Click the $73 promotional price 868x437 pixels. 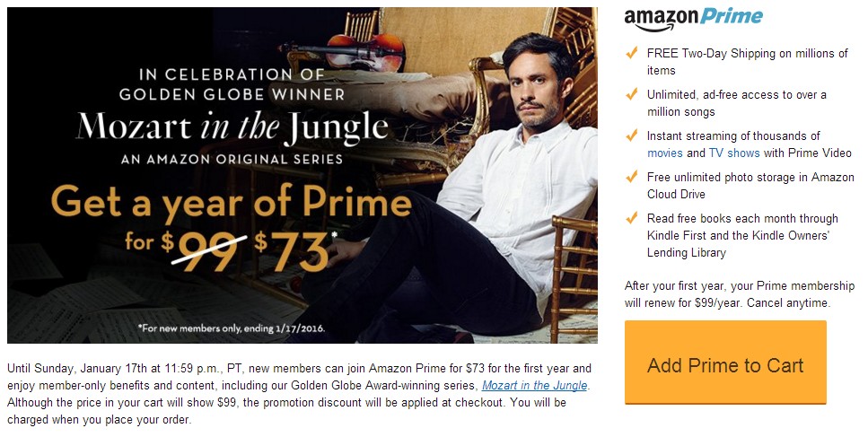[294, 250]
